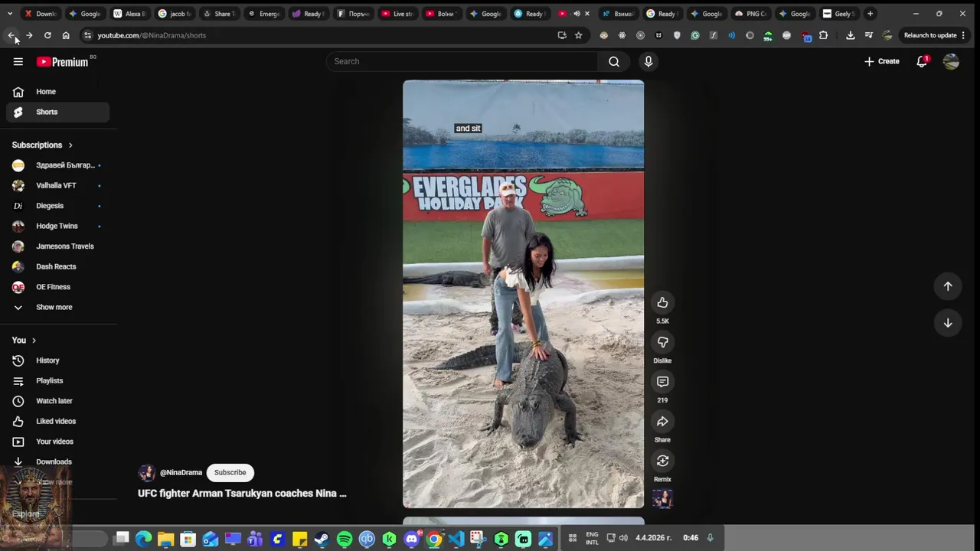Open Watch later list
Screen dimensions: 980x551
pyautogui.click(x=58, y=401)
